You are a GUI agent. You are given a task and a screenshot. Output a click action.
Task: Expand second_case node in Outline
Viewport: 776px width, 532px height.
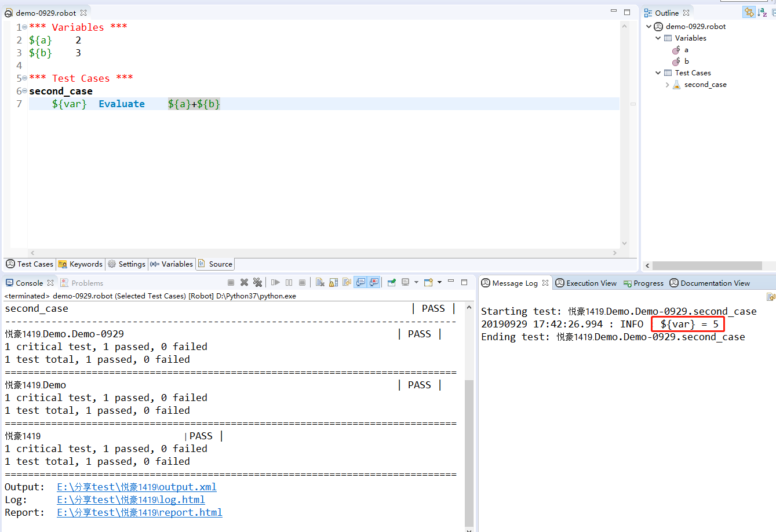[668, 85]
